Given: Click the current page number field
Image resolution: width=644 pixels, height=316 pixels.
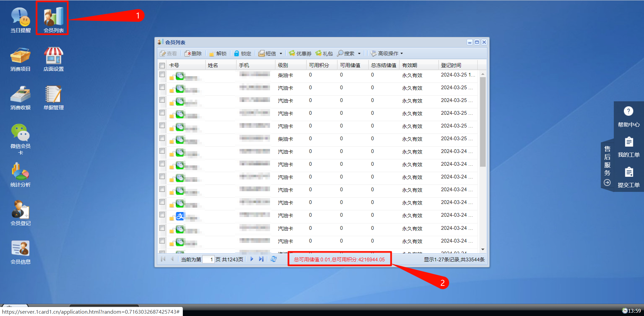Looking at the screenshot, I should pos(208,259).
